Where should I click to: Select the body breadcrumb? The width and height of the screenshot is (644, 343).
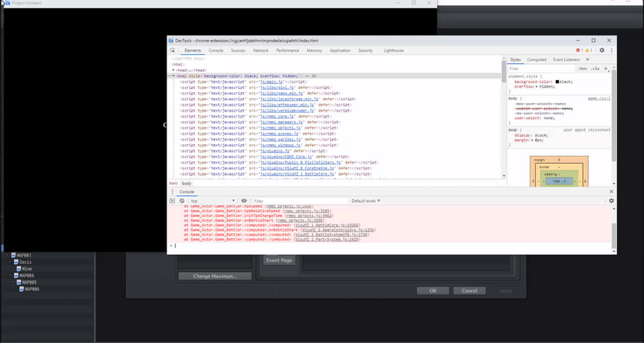click(x=187, y=183)
